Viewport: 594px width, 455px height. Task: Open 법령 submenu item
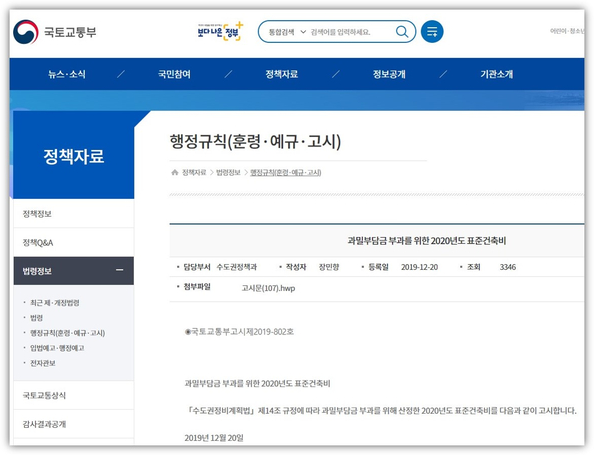[x=36, y=318]
